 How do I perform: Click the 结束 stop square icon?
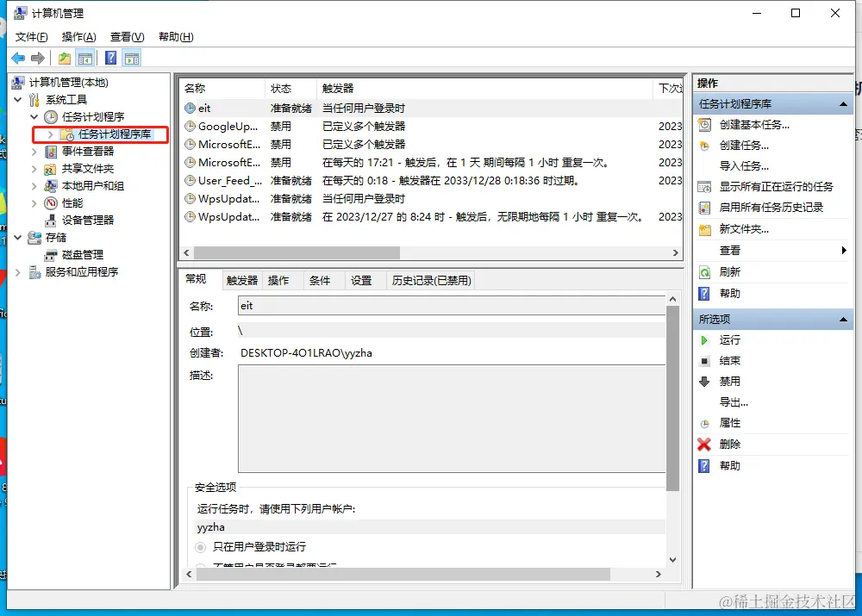click(704, 361)
